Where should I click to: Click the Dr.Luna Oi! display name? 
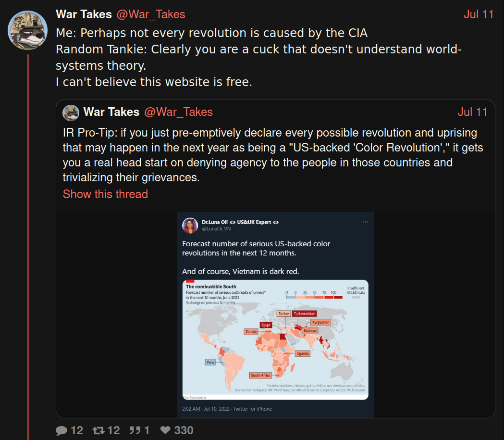coord(215,222)
